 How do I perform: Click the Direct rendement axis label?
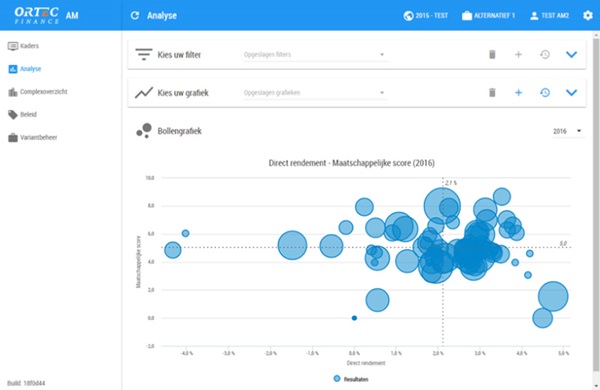[366, 363]
